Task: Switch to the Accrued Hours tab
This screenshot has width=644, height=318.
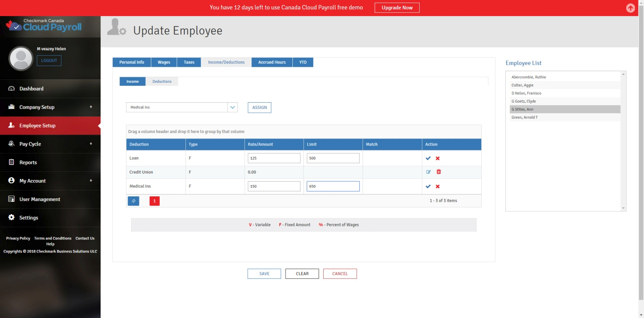Action: (272, 63)
